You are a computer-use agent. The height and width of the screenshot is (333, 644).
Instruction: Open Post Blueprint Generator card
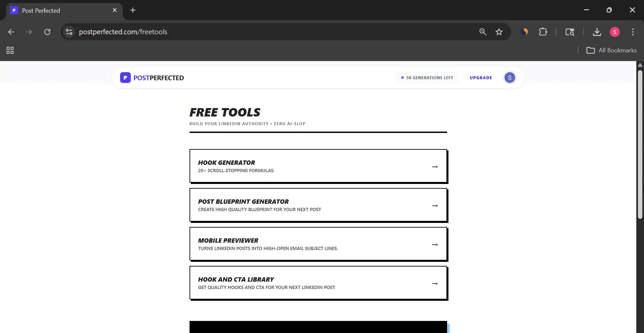(x=318, y=205)
